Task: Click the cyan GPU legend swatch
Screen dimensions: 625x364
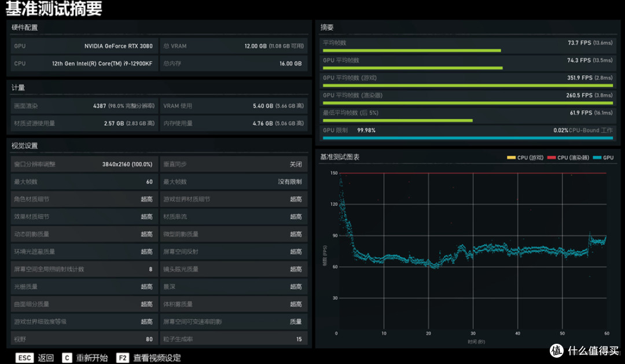Action: pos(597,157)
